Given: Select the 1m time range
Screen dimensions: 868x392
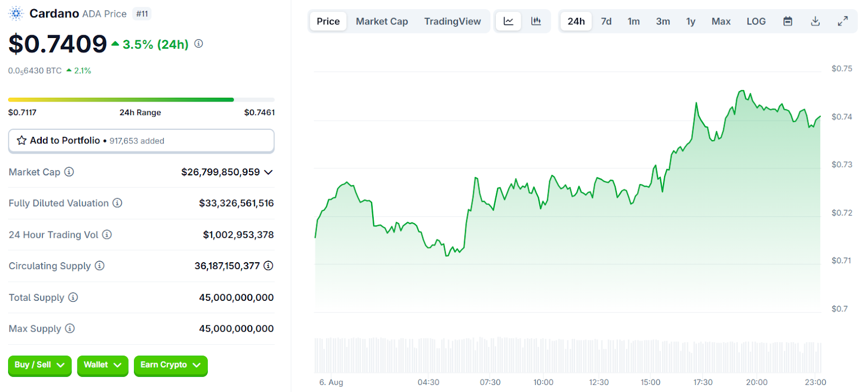Looking at the screenshot, I should [634, 21].
